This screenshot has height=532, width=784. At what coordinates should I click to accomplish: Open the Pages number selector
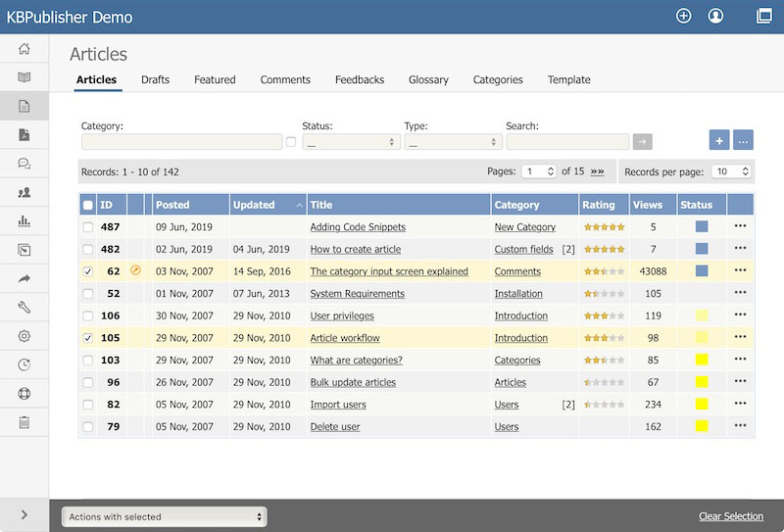[x=538, y=171]
